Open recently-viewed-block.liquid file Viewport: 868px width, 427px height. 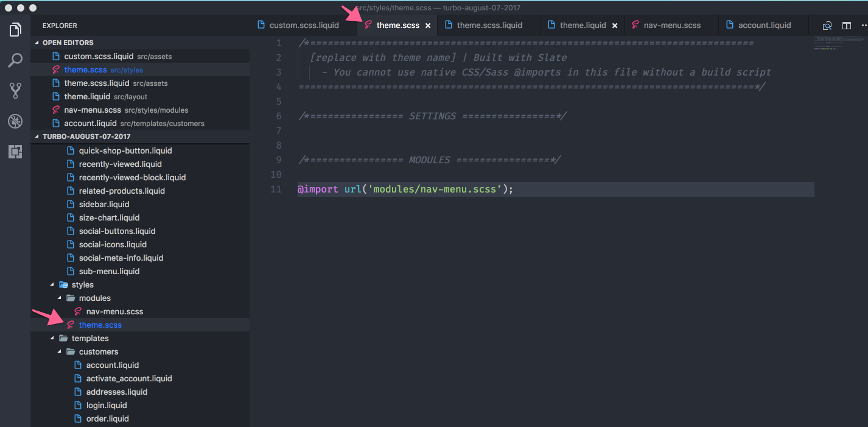[140, 177]
